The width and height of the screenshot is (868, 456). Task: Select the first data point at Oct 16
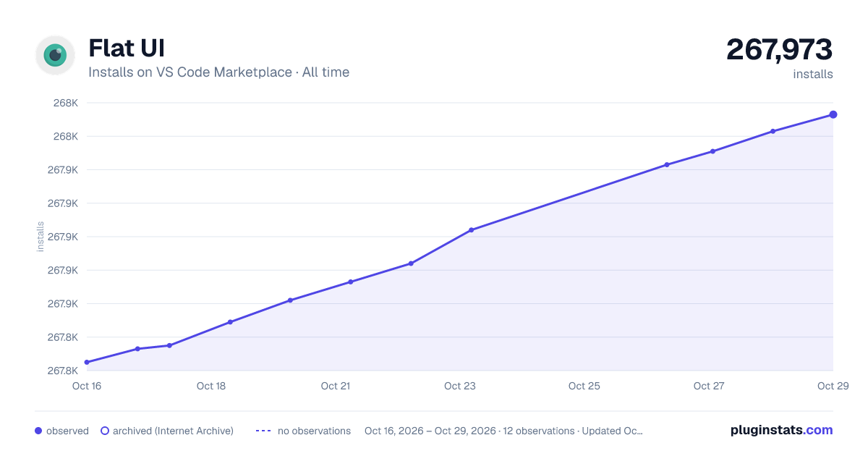click(87, 362)
